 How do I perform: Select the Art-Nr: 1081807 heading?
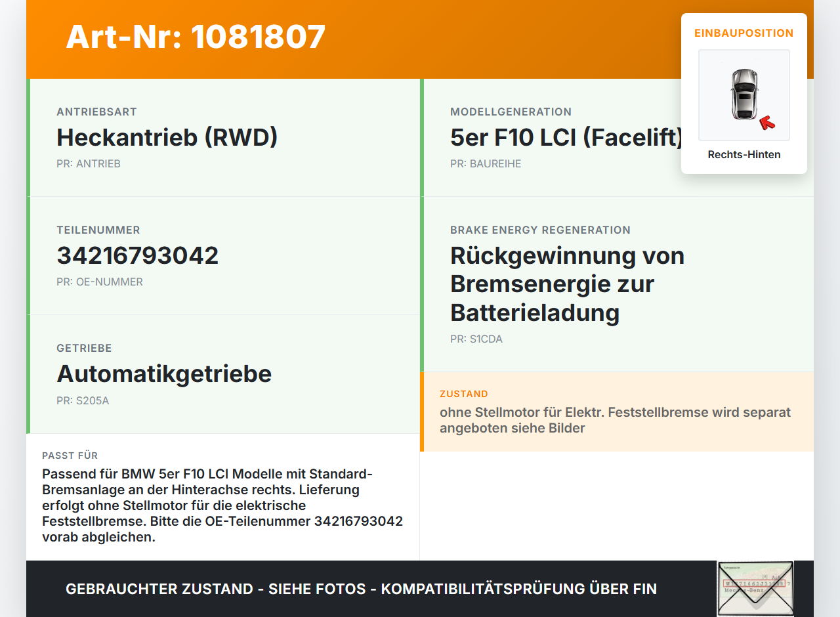pyautogui.click(x=196, y=37)
